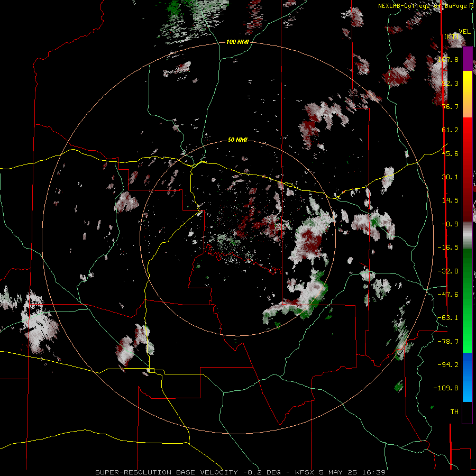The image size is (476, 476).
Task: Select the -78.7 value on velocity scale
Action: click(x=448, y=342)
